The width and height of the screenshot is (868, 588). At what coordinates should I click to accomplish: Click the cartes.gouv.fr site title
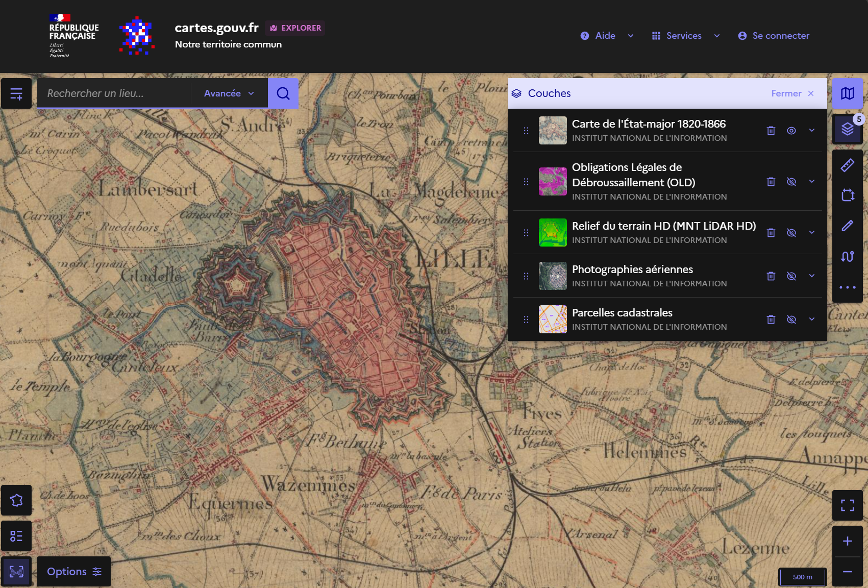coord(216,28)
